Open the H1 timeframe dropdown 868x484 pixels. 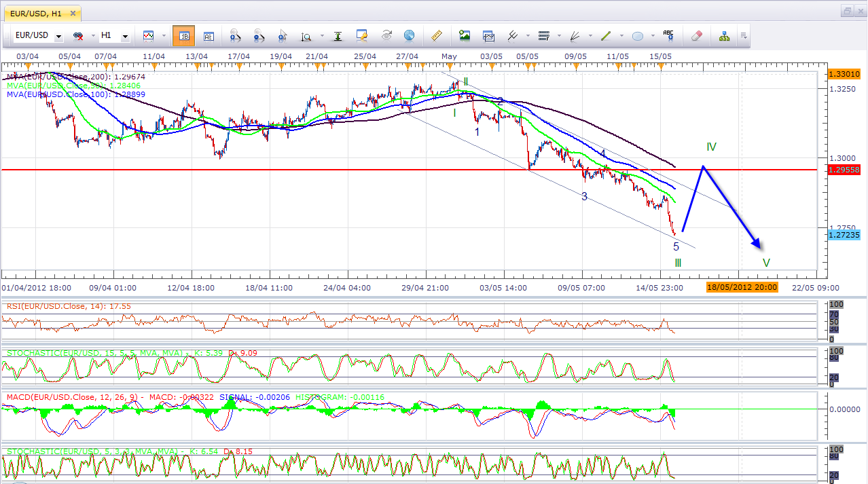(x=125, y=36)
